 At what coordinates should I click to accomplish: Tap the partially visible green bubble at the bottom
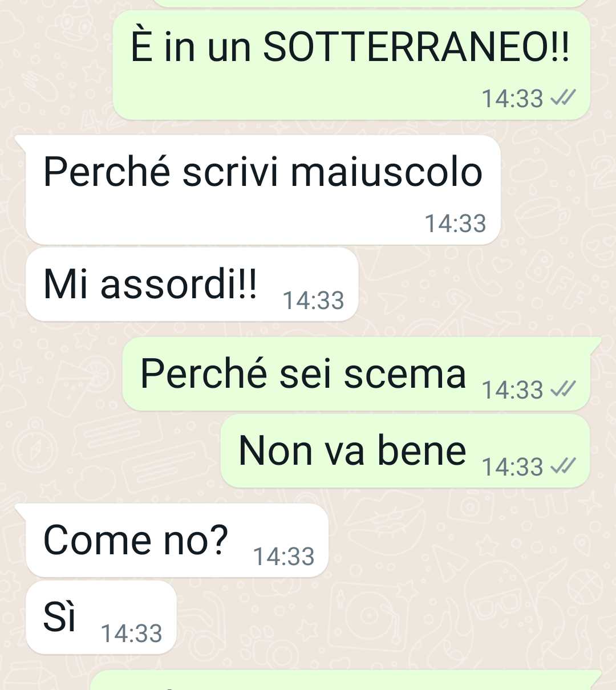point(345,680)
